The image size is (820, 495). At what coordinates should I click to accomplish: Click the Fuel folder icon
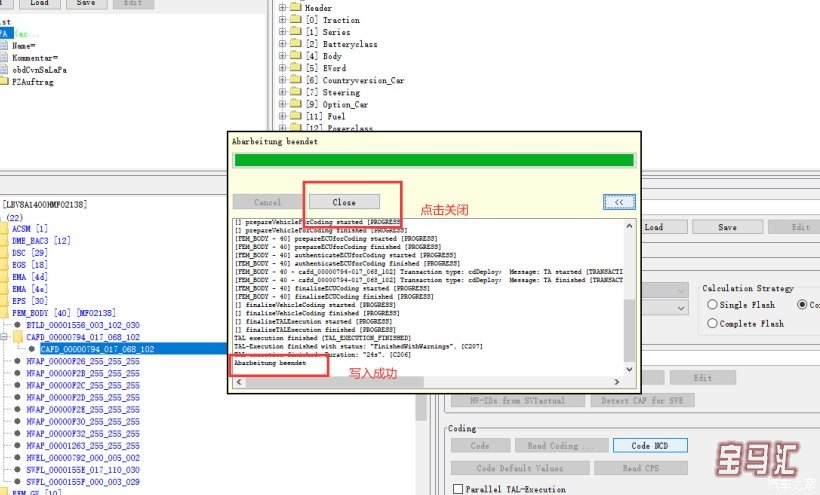click(x=296, y=116)
